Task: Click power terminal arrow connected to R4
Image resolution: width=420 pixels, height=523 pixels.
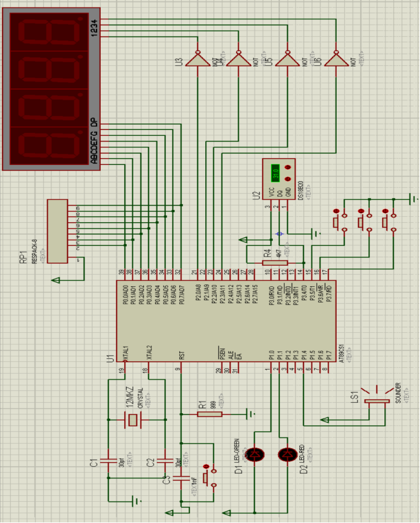Action: 243,240
